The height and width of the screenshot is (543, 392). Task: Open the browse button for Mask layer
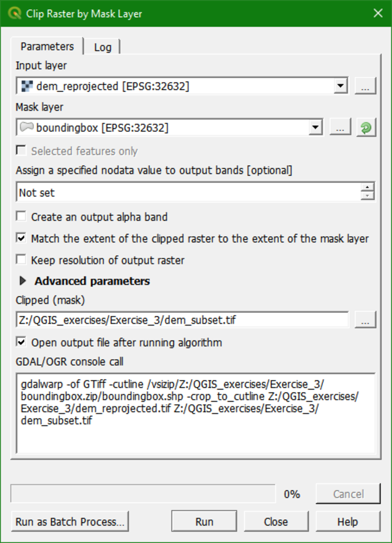tap(340, 127)
